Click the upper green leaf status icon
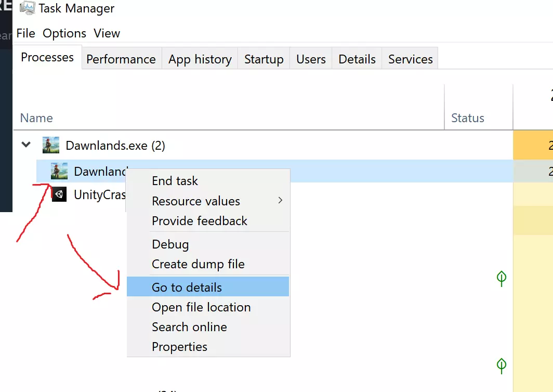 (501, 279)
